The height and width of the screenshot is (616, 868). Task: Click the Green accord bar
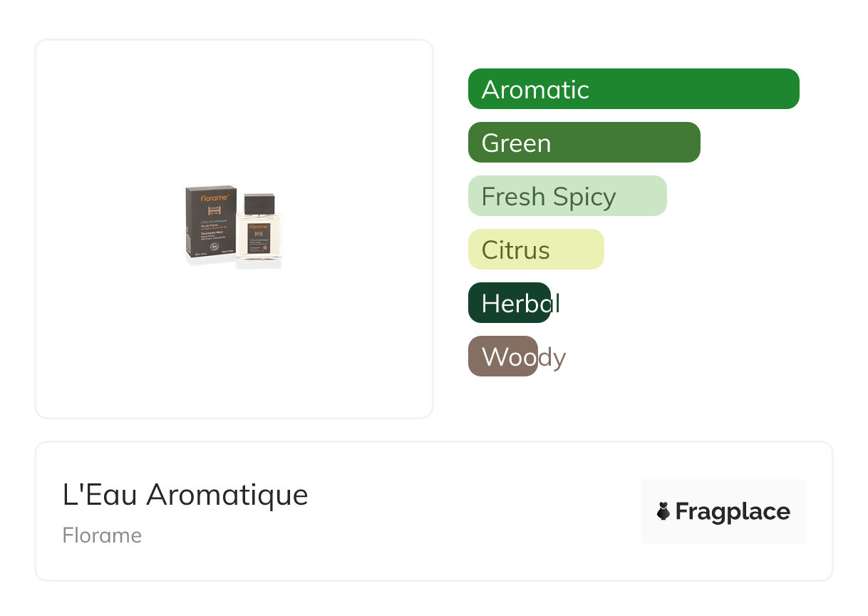coord(584,143)
